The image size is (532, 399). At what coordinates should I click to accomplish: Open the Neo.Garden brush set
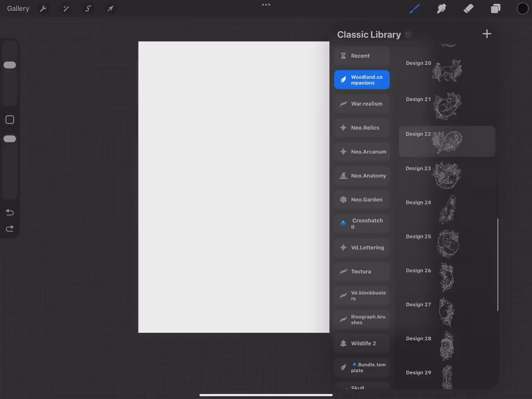[362, 199]
